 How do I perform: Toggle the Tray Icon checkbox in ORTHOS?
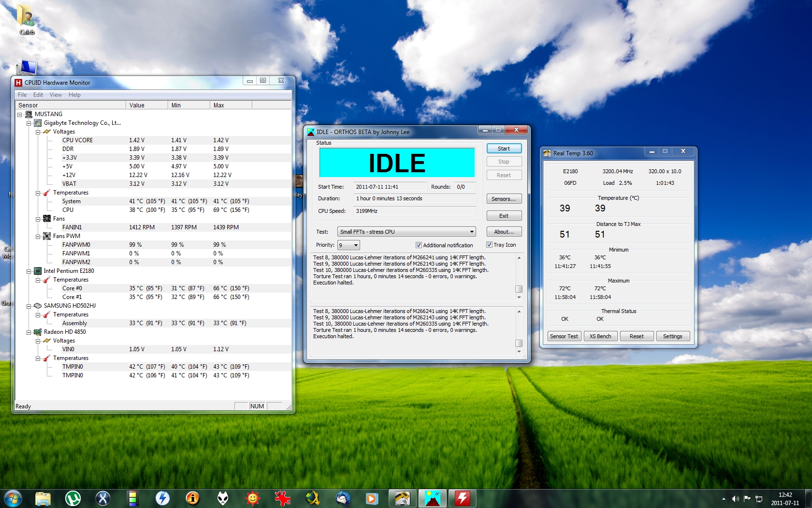coord(489,245)
